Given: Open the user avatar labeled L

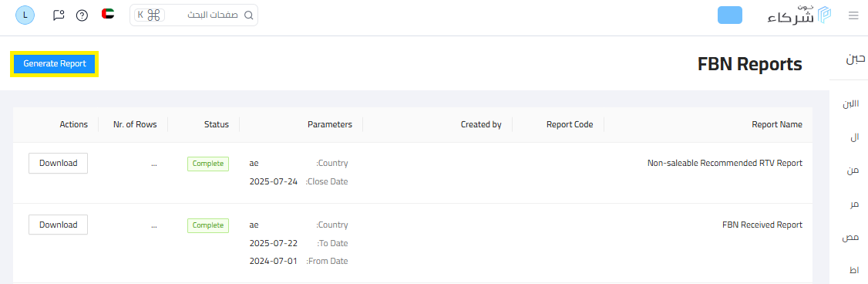Looking at the screenshot, I should tap(25, 15).
